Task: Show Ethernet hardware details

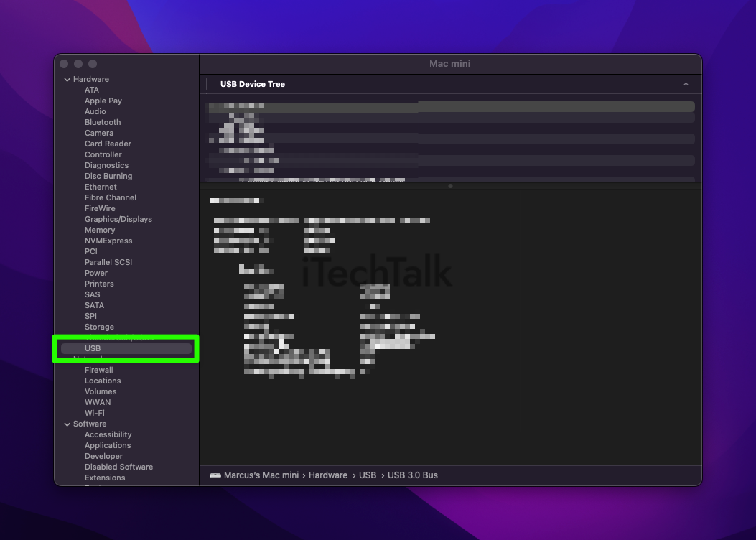Action: pyautogui.click(x=101, y=187)
